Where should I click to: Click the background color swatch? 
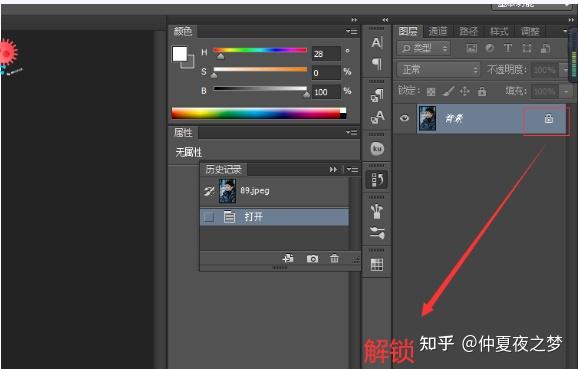(x=189, y=63)
